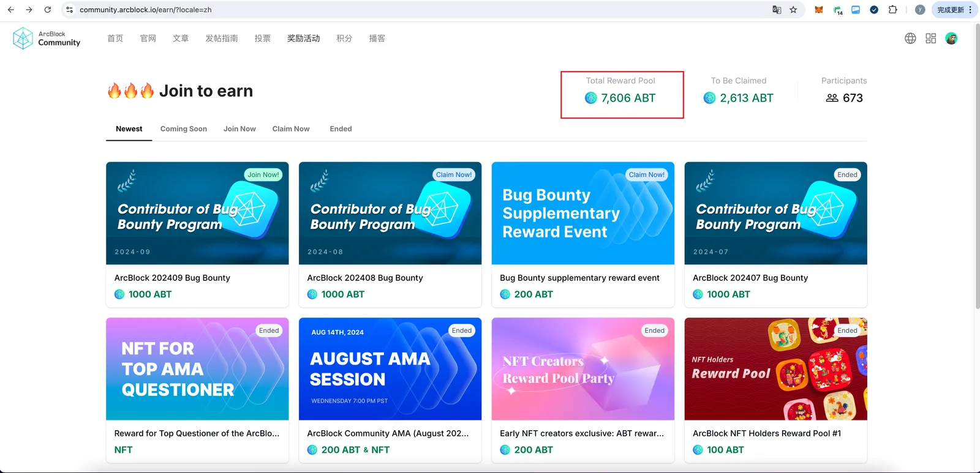Click the 完成更新 update button
This screenshot has width=980, height=473.
point(951,10)
